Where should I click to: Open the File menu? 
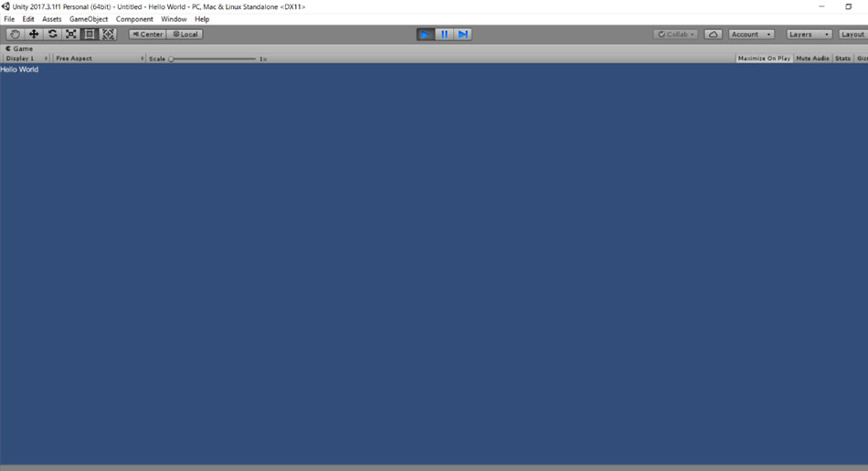[9, 19]
